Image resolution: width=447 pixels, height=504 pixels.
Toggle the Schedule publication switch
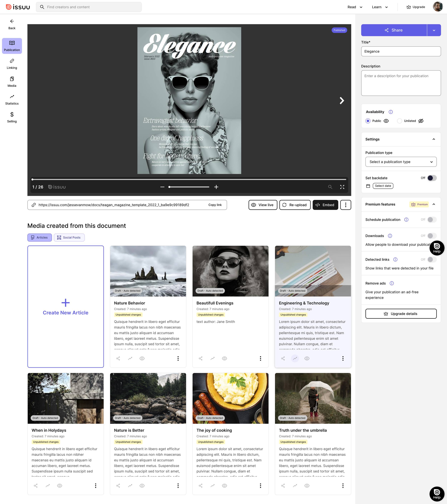click(432, 219)
